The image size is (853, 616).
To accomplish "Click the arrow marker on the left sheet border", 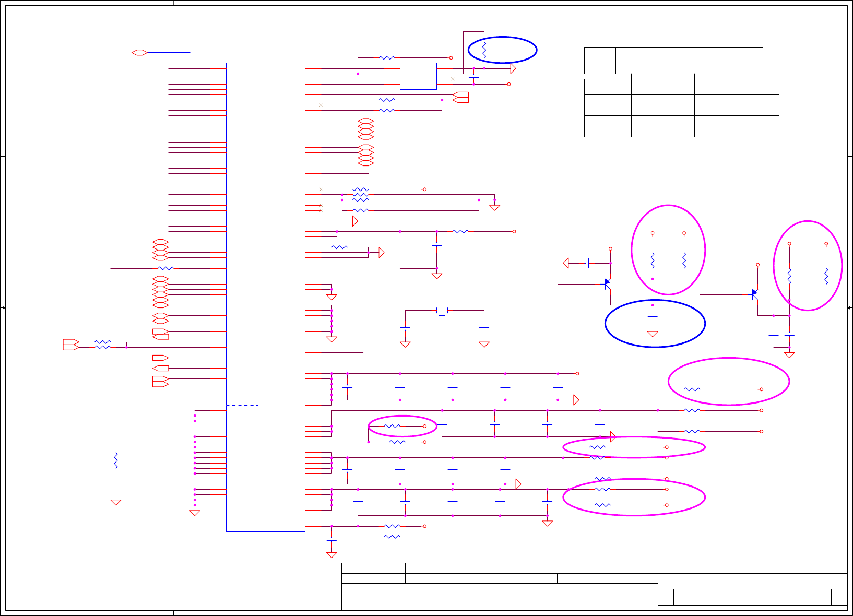I will (x=3, y=308).
